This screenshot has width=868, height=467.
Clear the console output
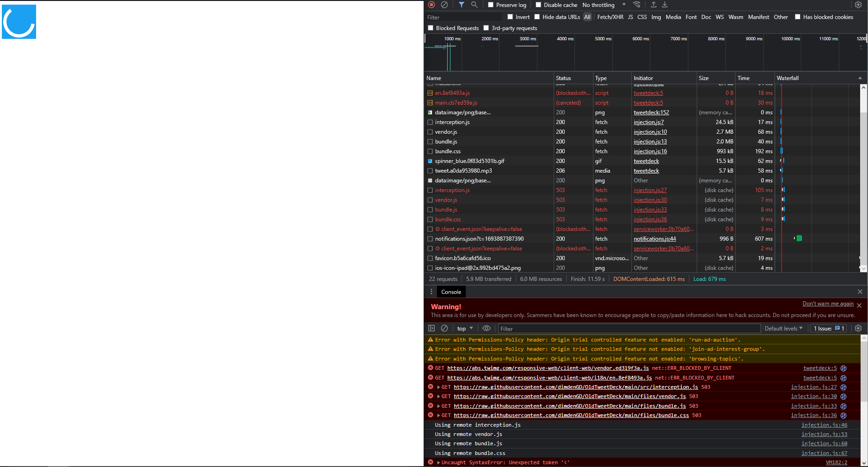[444, 328]
